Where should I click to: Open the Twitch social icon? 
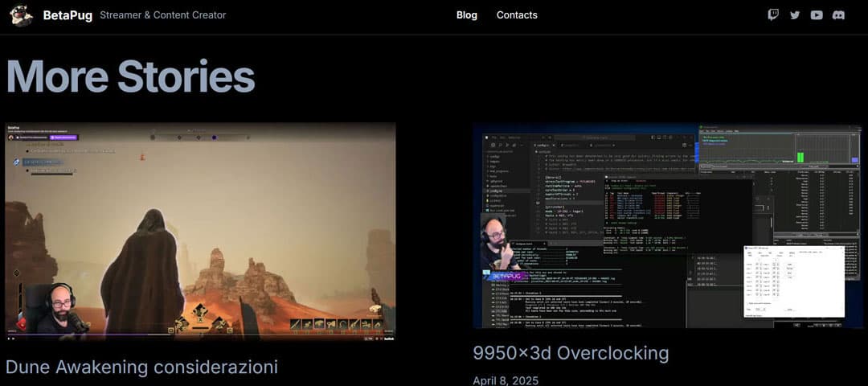(773, 15)
